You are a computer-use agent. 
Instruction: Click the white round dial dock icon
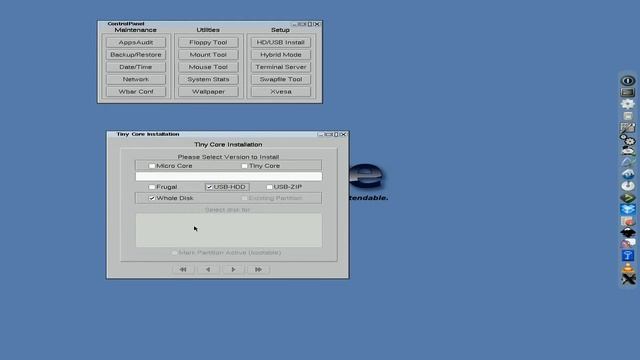(628, 186)
